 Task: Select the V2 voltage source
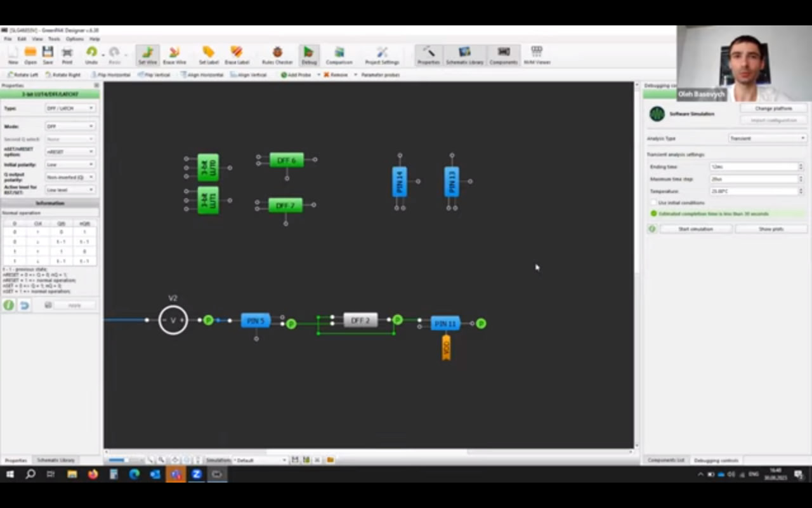(x=173, y=320)
